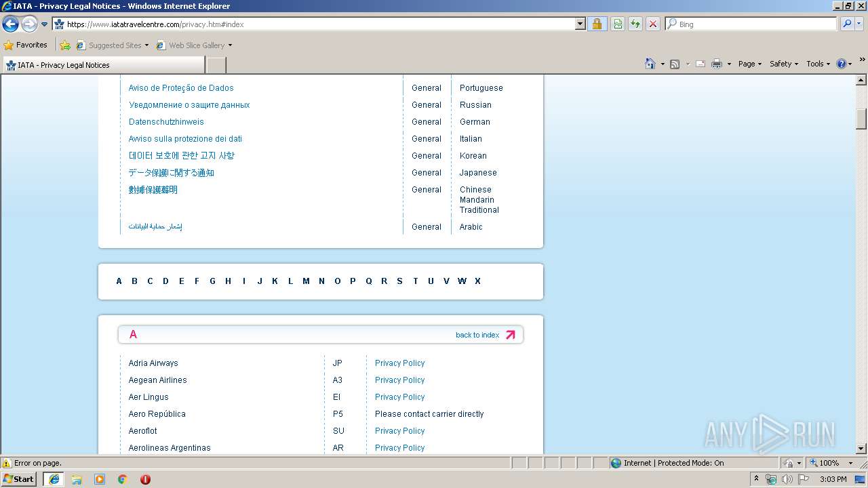Jump to letter A in index
The height and width of the screenshot is (488, 868).
coord(119,281)
